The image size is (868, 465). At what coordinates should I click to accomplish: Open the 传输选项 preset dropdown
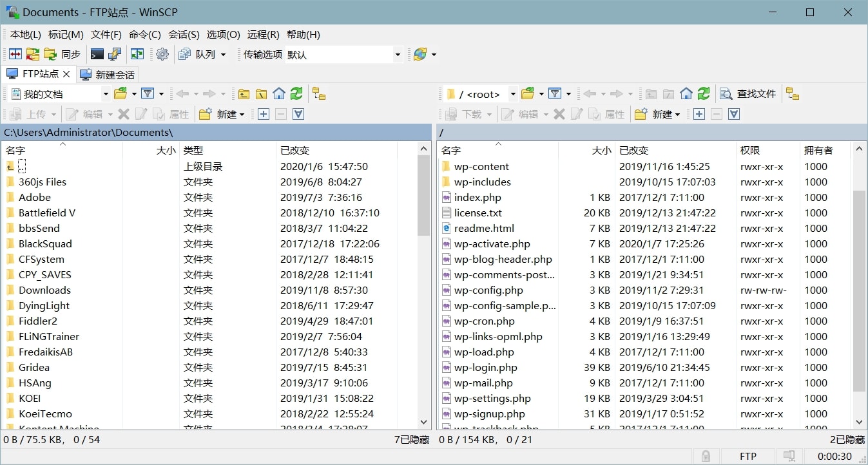(x=398, y=55)
